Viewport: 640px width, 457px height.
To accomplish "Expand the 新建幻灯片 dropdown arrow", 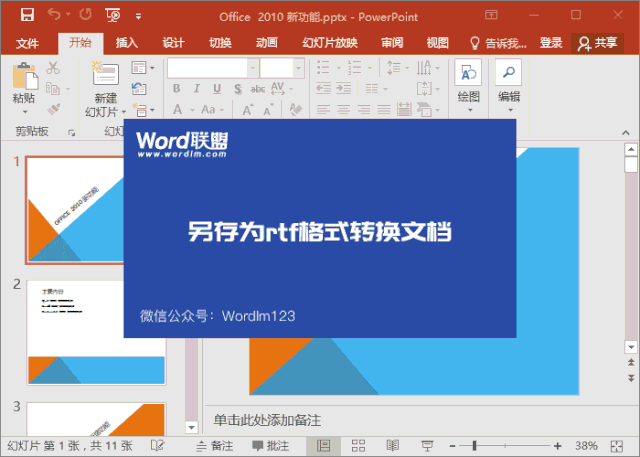I will tap(123, 112).
